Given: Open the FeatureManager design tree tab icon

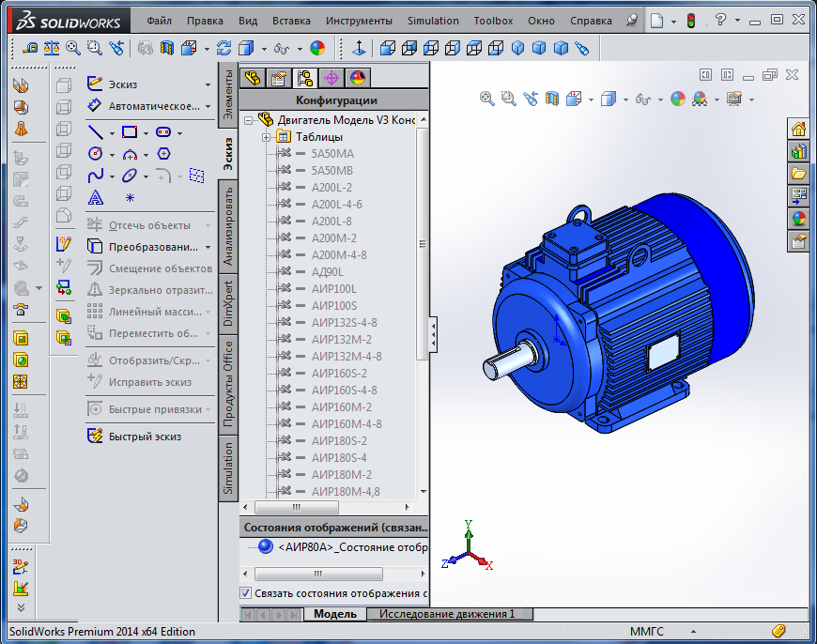Looking at the screenshot, I should (254, 79).
